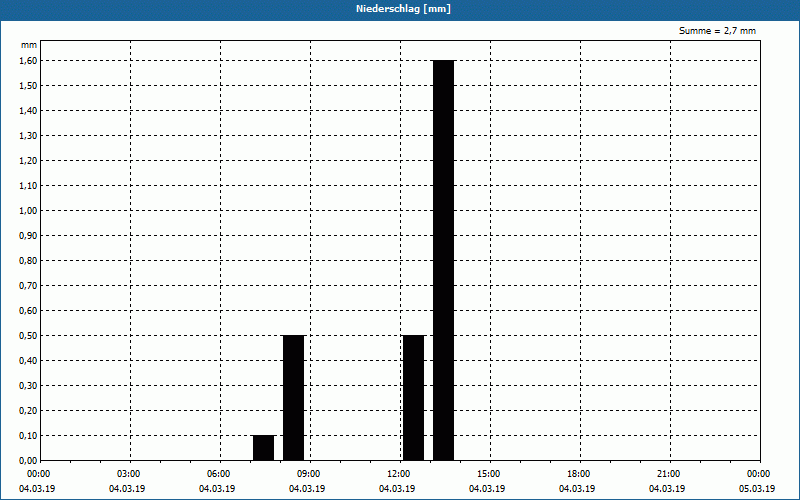This screenshot has height=500, width=800.
Task: Click the 0,80 y-axis label
Action: (28, 260)
